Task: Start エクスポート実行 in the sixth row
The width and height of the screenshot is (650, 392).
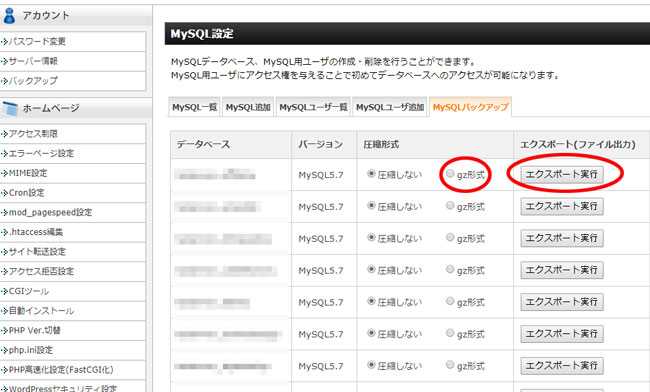Action: (562, 334)
